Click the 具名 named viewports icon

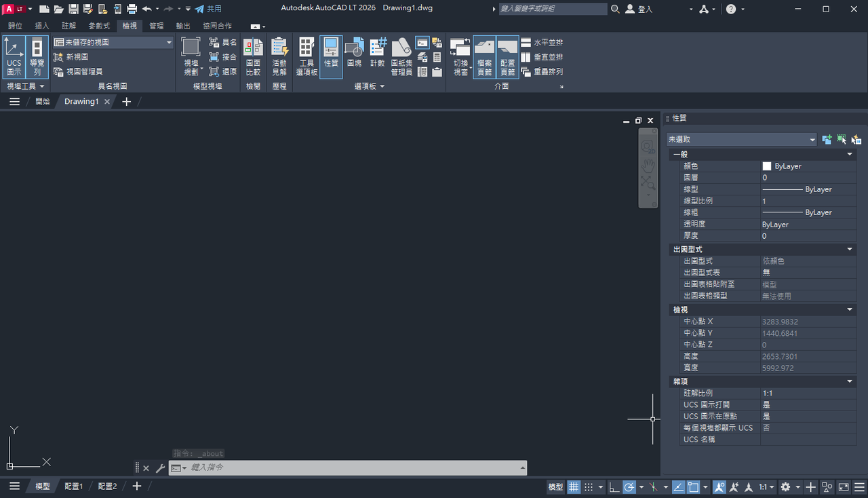click(214, 42)
